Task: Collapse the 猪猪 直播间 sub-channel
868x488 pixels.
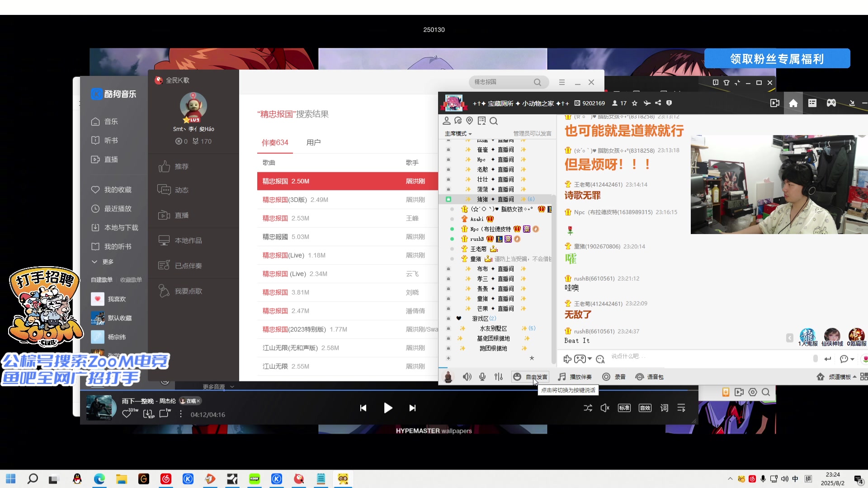Action: coord(495,199)
